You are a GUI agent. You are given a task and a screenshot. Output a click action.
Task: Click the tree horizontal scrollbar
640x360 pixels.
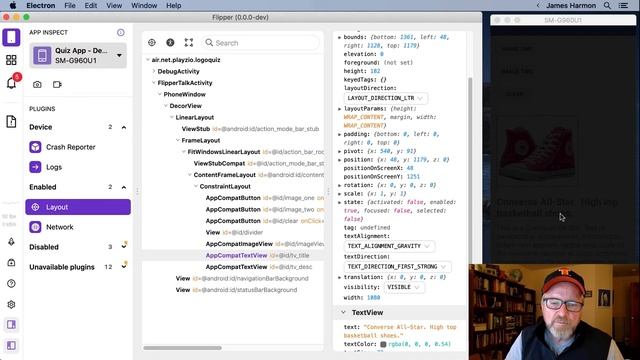pyautogui.click(x=182, y=348)
